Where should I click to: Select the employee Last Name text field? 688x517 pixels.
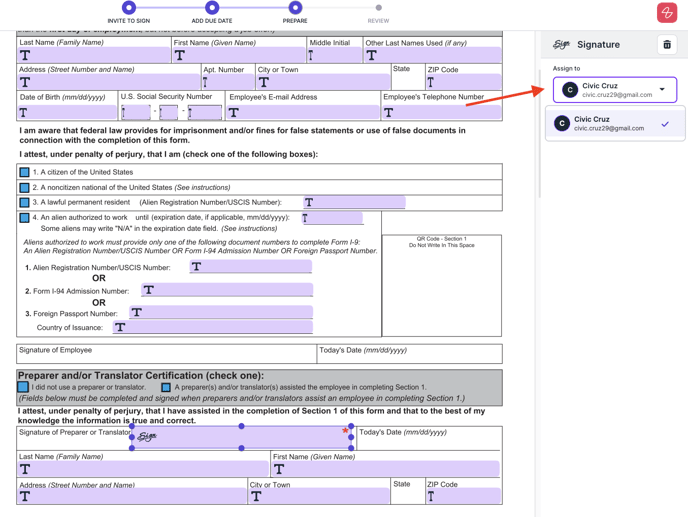pyautogui.click(x=94, y=55)
